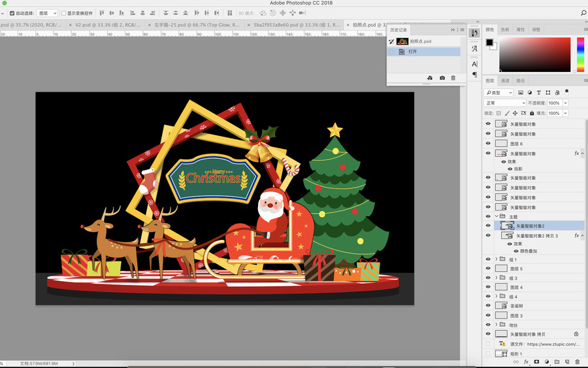
Task: Switch to the 色板 tab
Action: click(x=505, y=29)
